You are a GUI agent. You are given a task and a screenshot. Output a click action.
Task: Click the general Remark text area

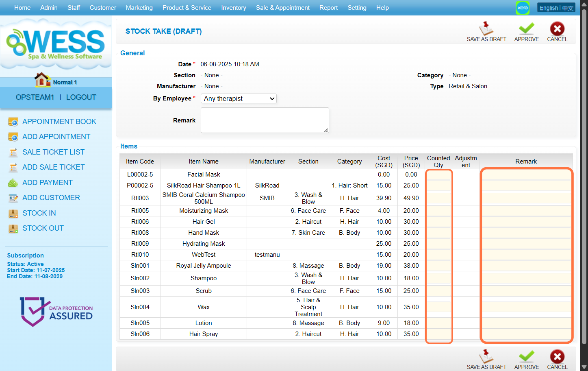point(265,120)
